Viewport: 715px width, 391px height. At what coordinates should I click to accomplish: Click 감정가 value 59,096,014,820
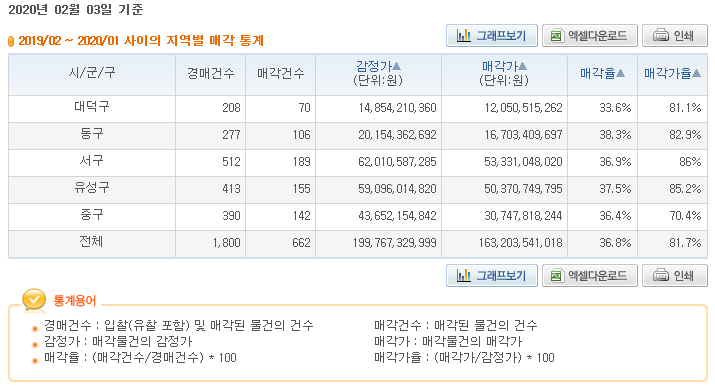pos(397,188)
